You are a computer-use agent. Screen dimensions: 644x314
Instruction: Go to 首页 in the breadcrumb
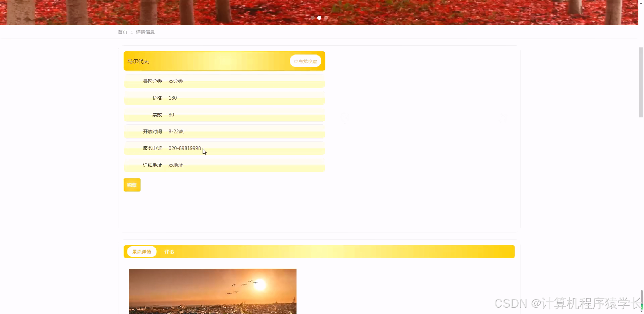click(x=122, y=32)
